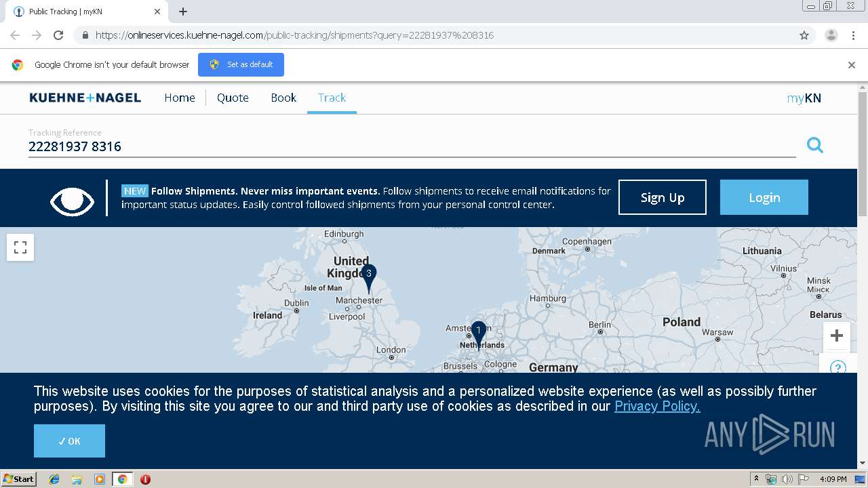The width and height of the screenshot is (868, 488).
Task: Click the Login button
Action: (764, 197)
